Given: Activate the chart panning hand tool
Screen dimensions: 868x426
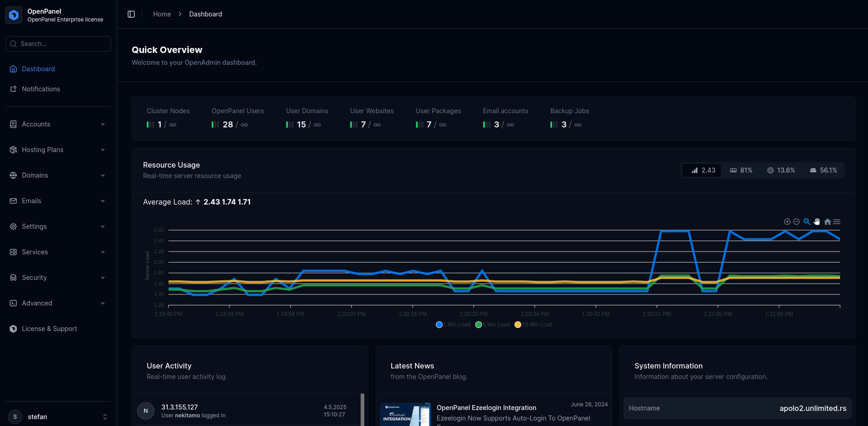Looking at the screenshot, I should point(817,222).
